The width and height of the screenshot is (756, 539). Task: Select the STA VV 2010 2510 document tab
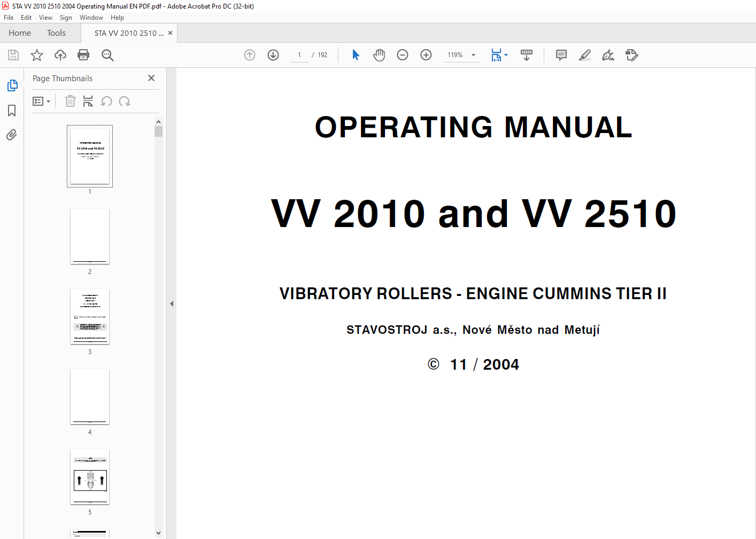(x=129, y=33)
